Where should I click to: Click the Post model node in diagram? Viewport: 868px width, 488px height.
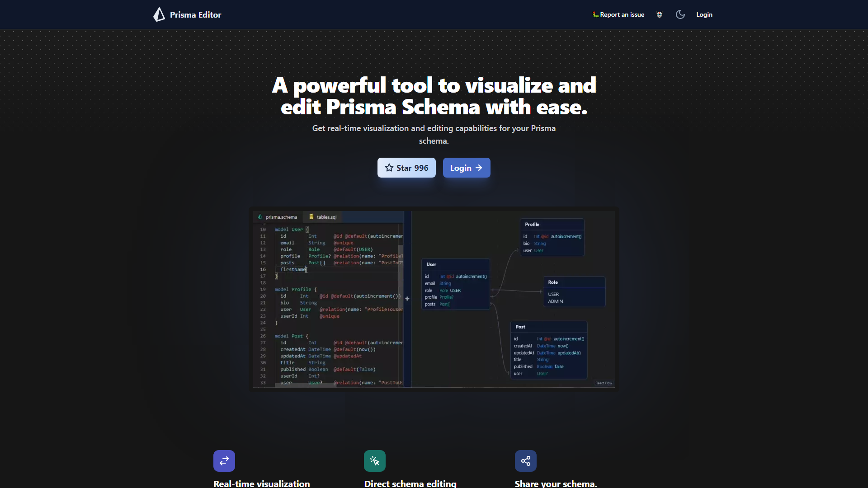(x=548, y=350)
